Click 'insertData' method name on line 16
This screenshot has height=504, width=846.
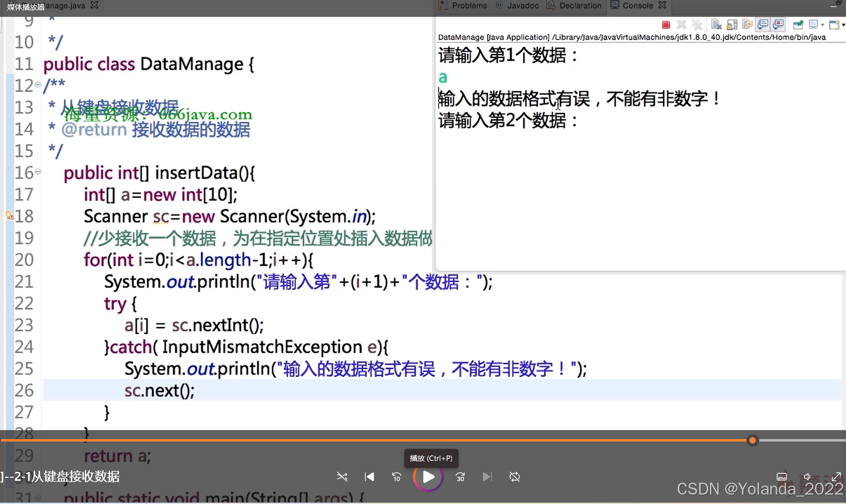pyautogui.click(x=196, y=172)
